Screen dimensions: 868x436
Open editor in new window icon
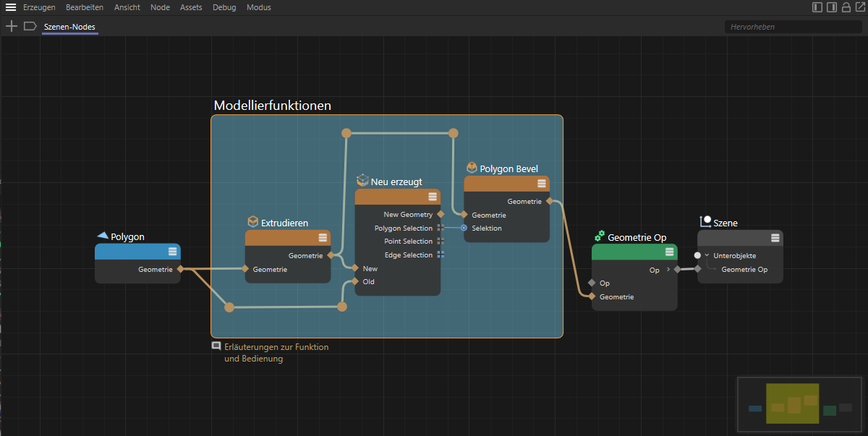point(859,7)
